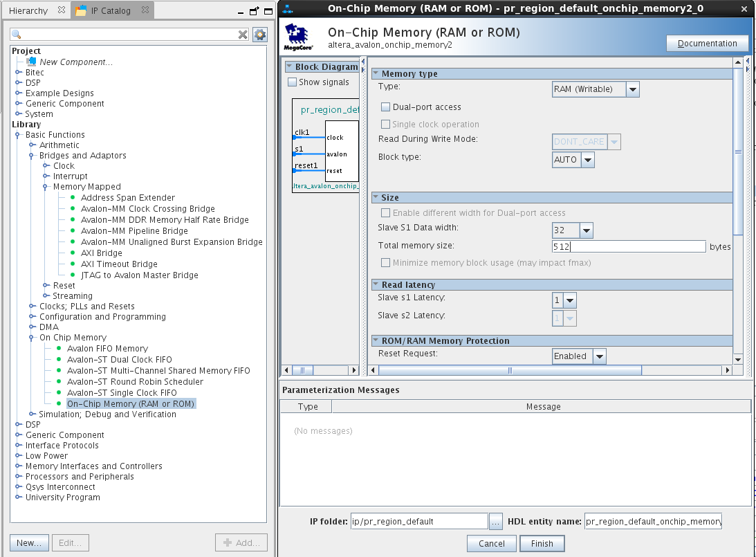Image resolution: width=756 pixels, height=557 pixels.
Task: Click the MegaCore logo
Action: [x=297, y=37]
